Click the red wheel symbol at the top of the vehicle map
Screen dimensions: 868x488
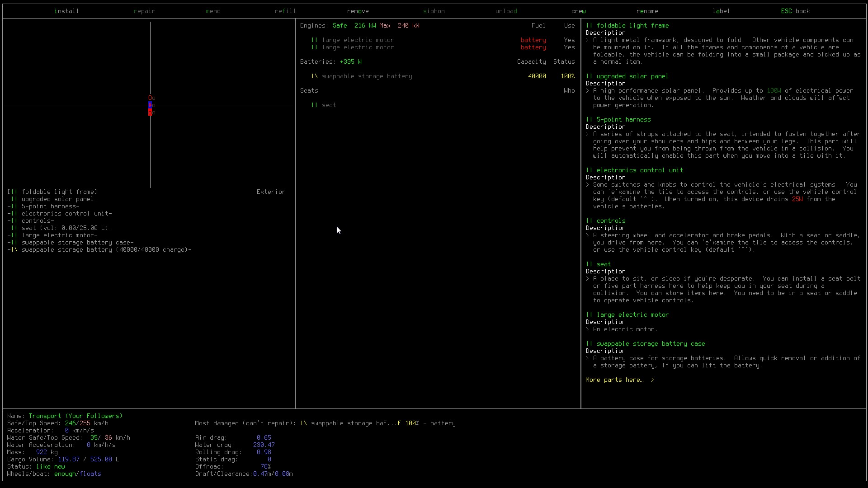tap(150, 98)
